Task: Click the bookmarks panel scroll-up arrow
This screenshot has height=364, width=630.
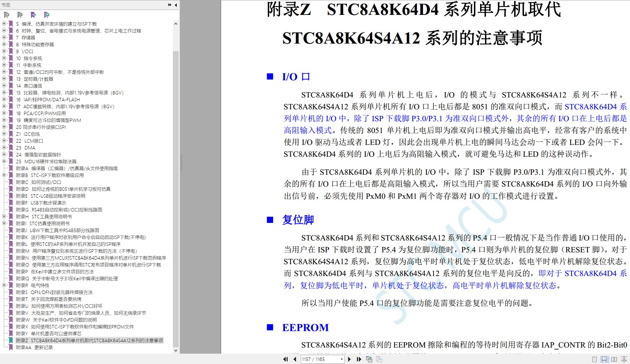Action: (x=176, y=24)
